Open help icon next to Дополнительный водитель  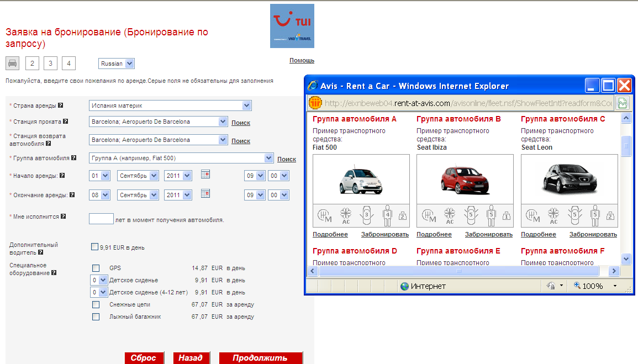click(41, 252)
